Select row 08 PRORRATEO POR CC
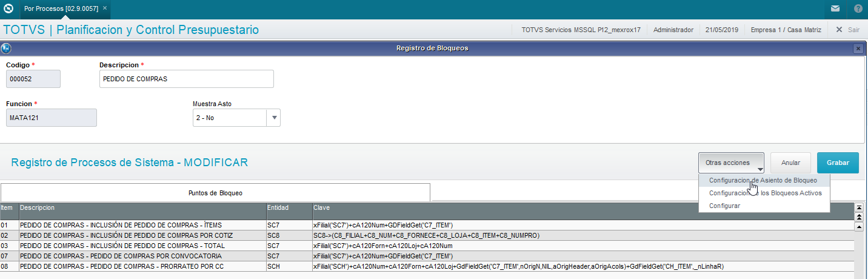Viewport: 868px width, 279px height. 427,266
